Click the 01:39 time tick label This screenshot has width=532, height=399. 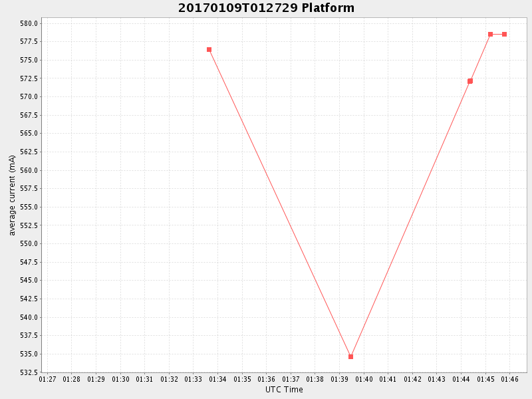coord(339,379)
